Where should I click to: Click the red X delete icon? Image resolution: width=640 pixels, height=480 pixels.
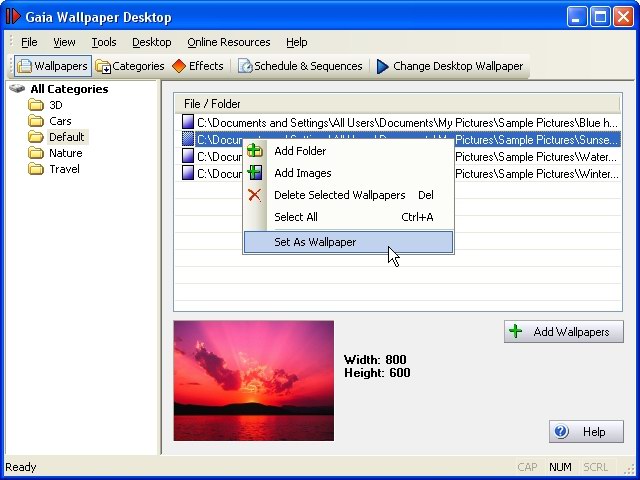255,195
